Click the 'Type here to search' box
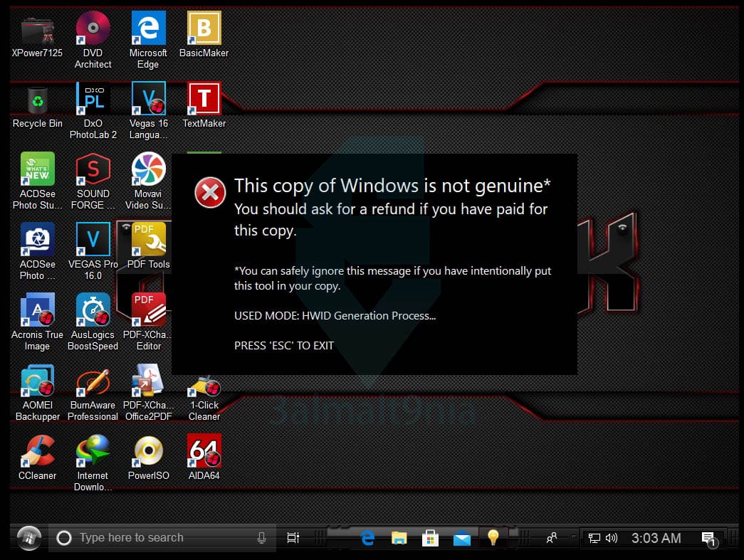The width and height of the screenshot is (744, 560). point(162,538)
